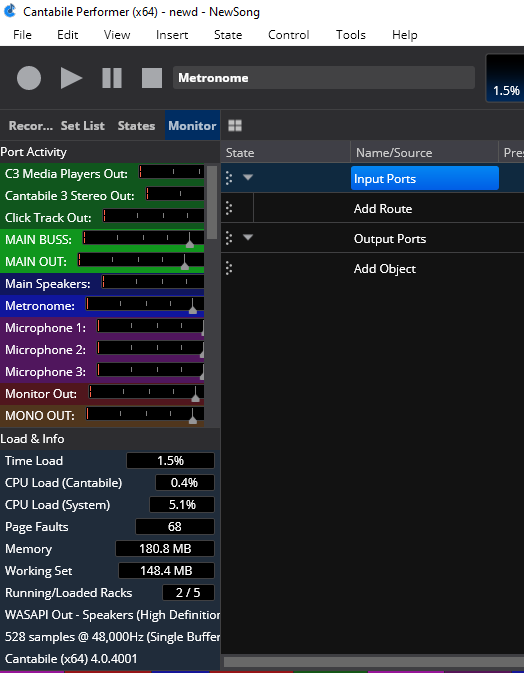Click the Cantabile 3 Stereo Out meter
This screenshot has width=524, height=673.
175,194
